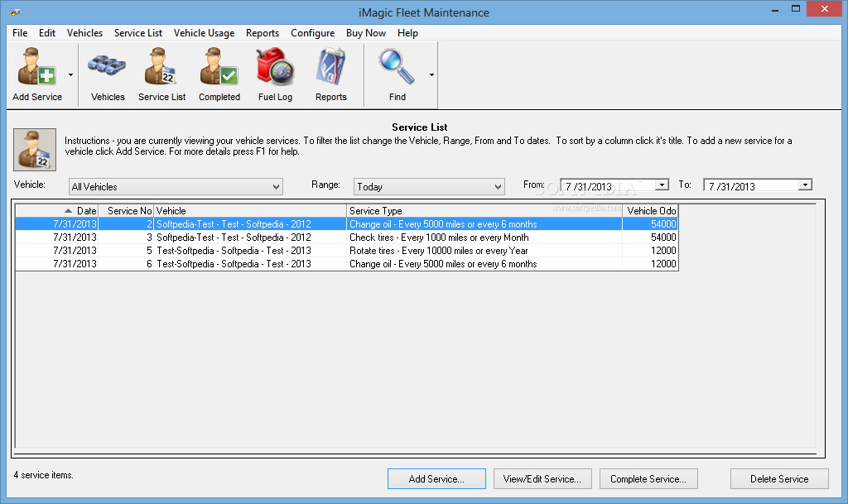The image size is (848, 504).
Task: Open the Vehicle filter combo box
Action: [x=176, y=187]
